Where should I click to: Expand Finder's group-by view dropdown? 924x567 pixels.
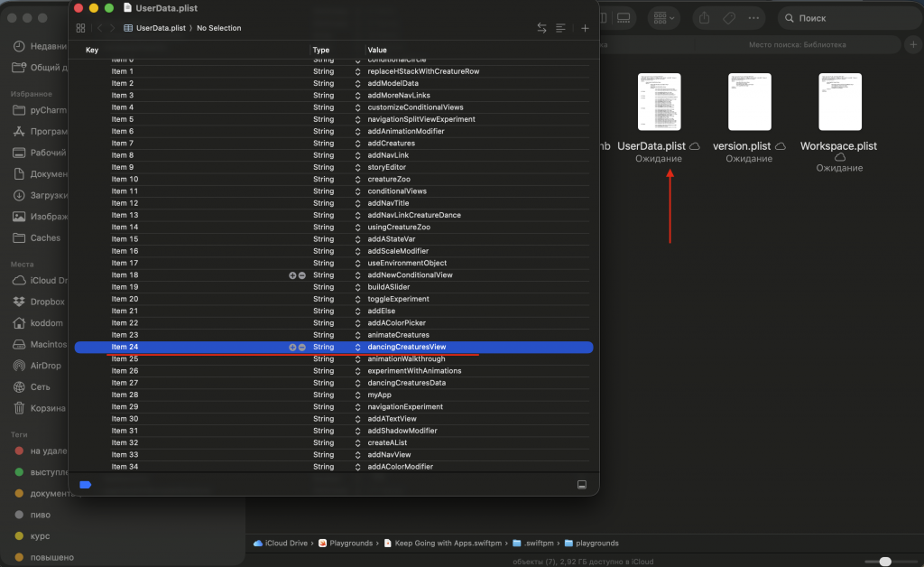[x=666, y=17]
